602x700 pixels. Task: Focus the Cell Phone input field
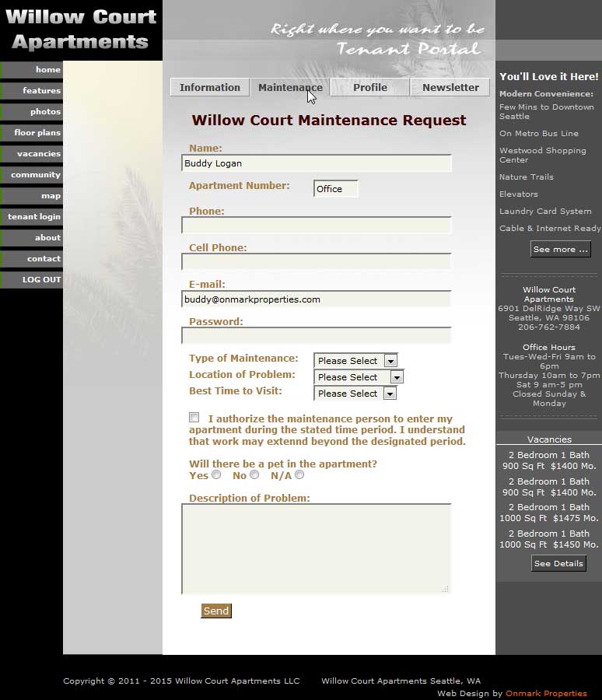317,261
